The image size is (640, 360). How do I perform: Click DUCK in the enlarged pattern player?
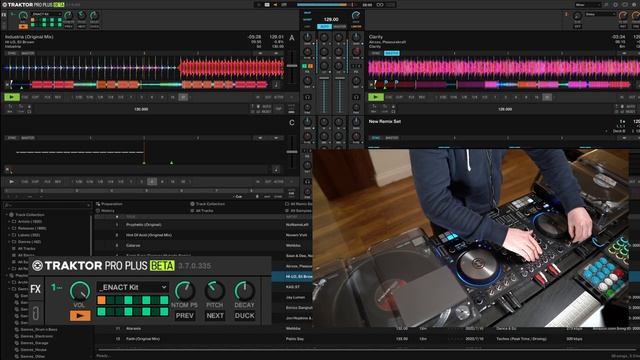coord(244,316)
